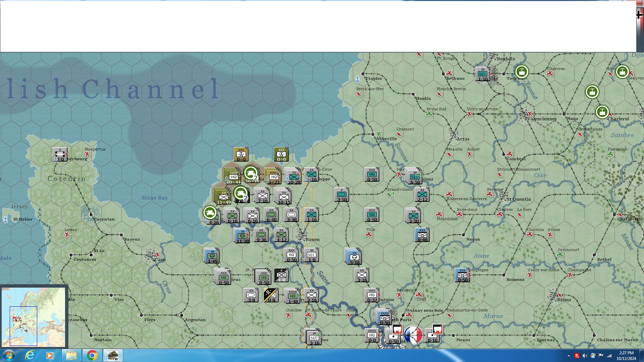Image resolution: width=644 pixels, height=362 pixels.
Task: Click the anchor port symbol at Etaples
Action: (358, 78)
